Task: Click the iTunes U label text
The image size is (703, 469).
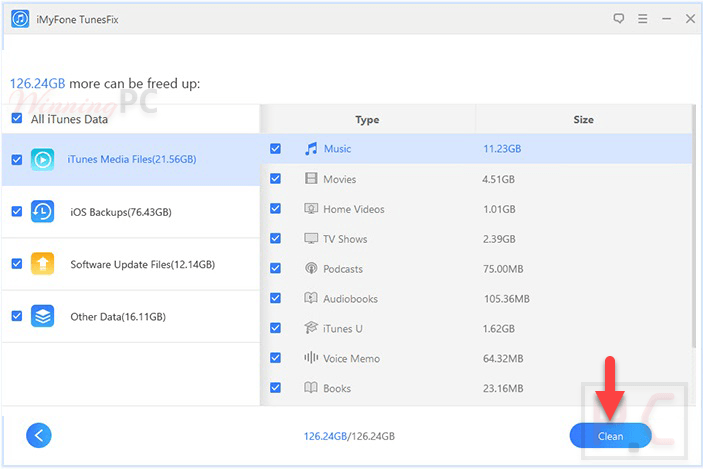Action: click(343, 329)
